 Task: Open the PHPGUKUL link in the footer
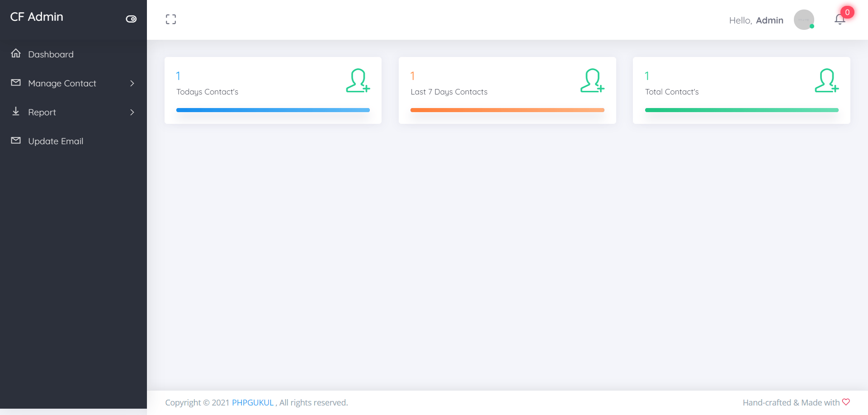click(253, 402)
